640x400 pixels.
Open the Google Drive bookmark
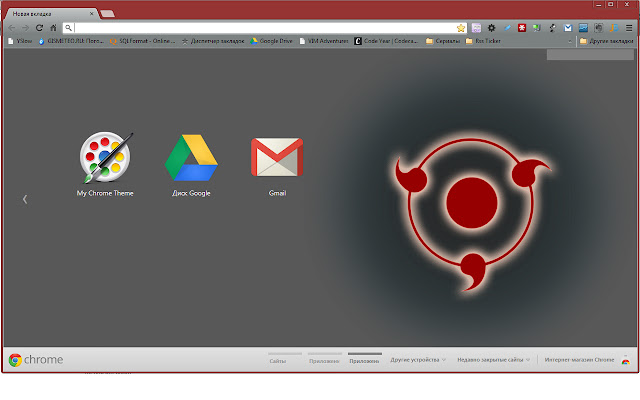pos(271,41)
